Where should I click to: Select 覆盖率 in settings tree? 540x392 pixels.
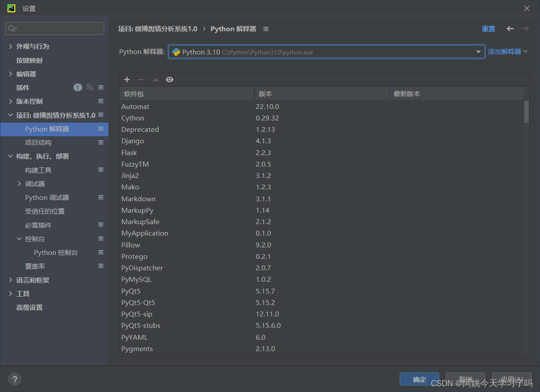35,266
